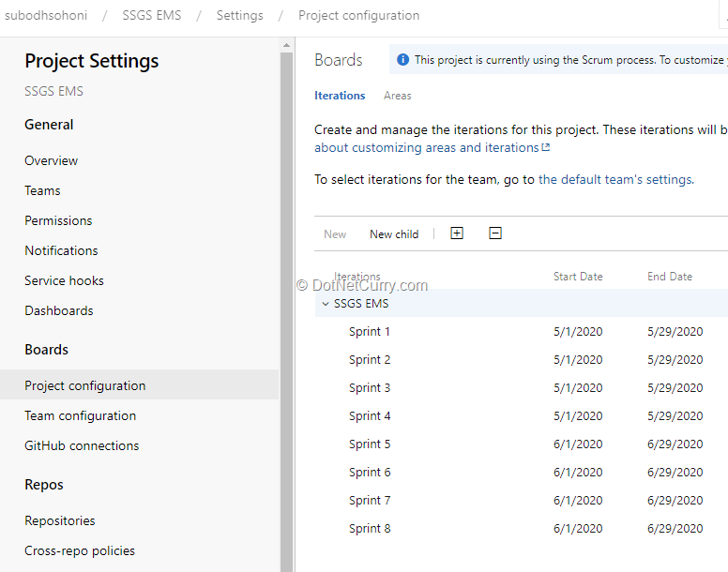Go to subodhsohoni breadcrumb
The width and height of the screenshot is (728, 572).
(46, 15)
